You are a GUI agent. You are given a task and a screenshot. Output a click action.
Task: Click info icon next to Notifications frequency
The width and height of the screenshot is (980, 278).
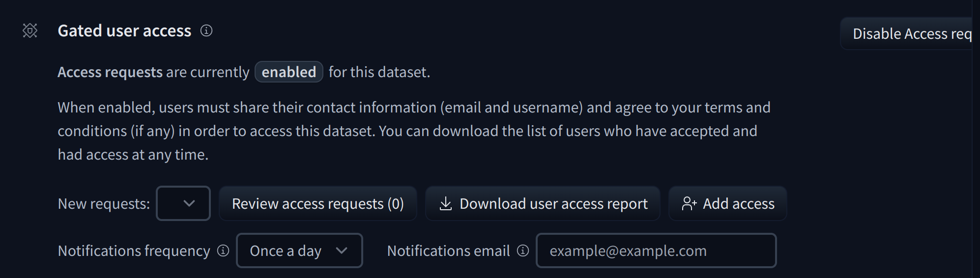223,250
